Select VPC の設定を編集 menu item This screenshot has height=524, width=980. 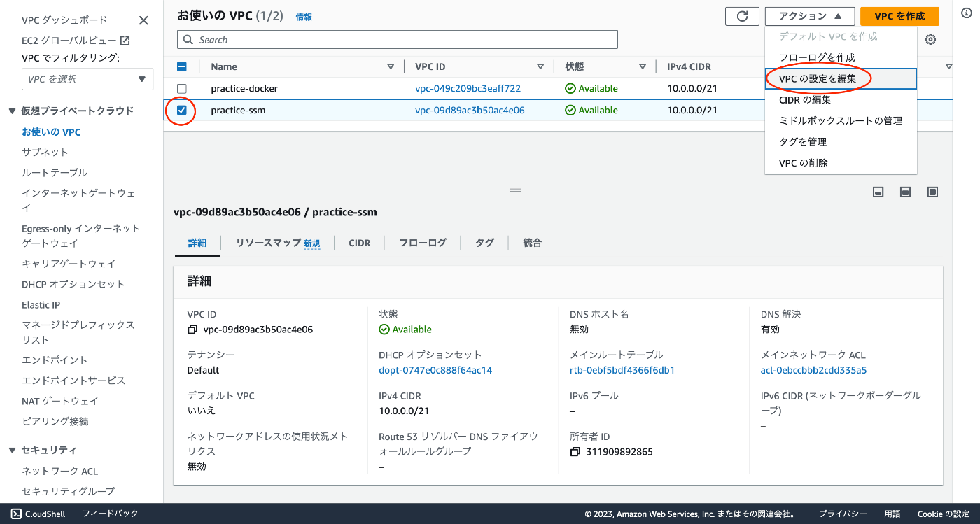pyautogui.click(x=841, y=78)
